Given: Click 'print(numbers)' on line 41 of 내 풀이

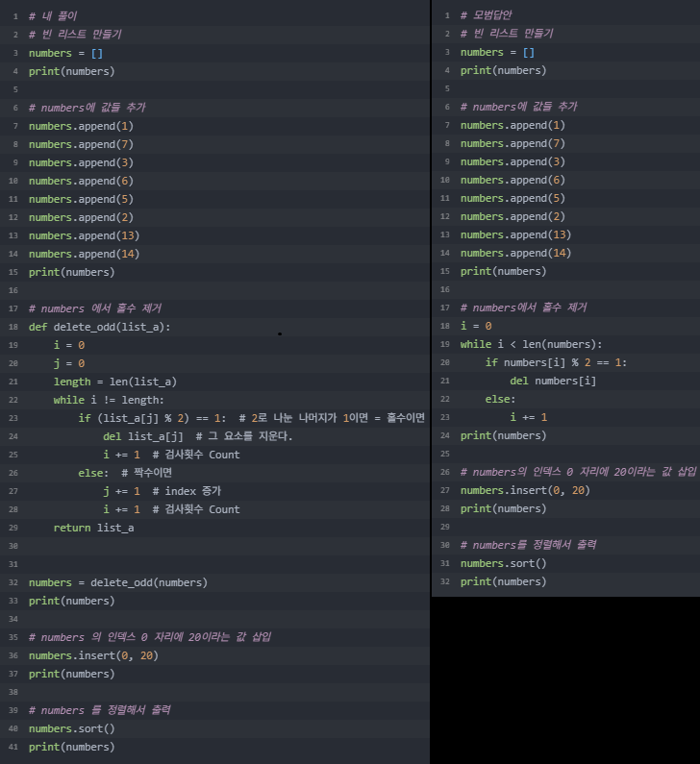Looking at the screenshot, I should coord(72,747).
